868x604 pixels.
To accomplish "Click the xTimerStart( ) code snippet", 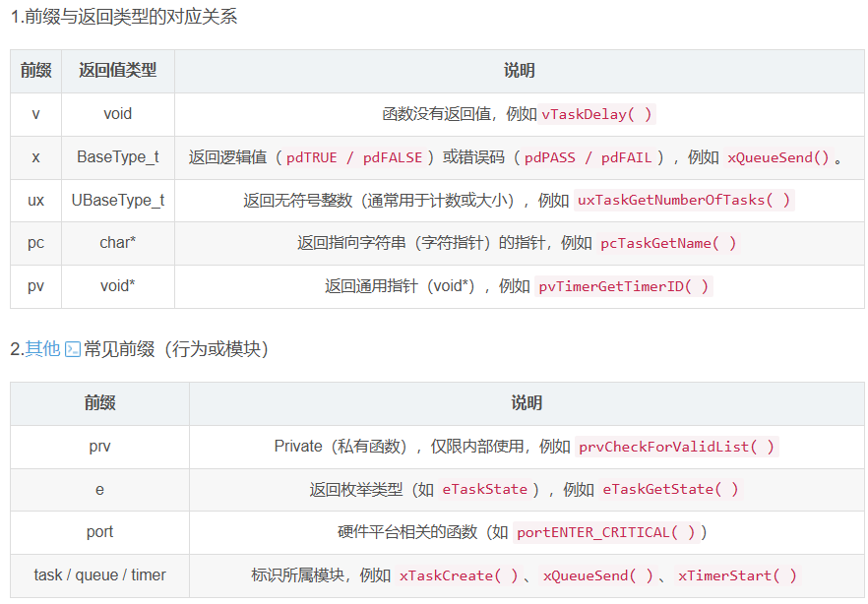I will 737,575.
